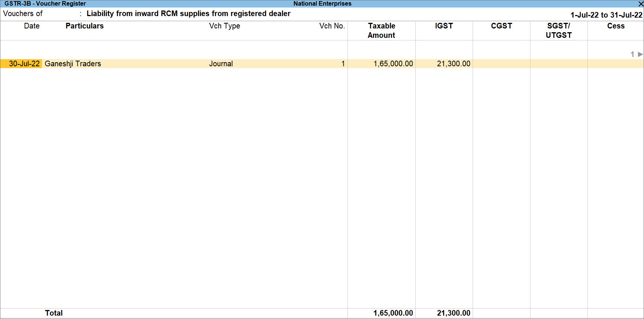This screenshot has width=644, height=319.
Task: Click the Taxable Amount column header
Action: (381, 30)
